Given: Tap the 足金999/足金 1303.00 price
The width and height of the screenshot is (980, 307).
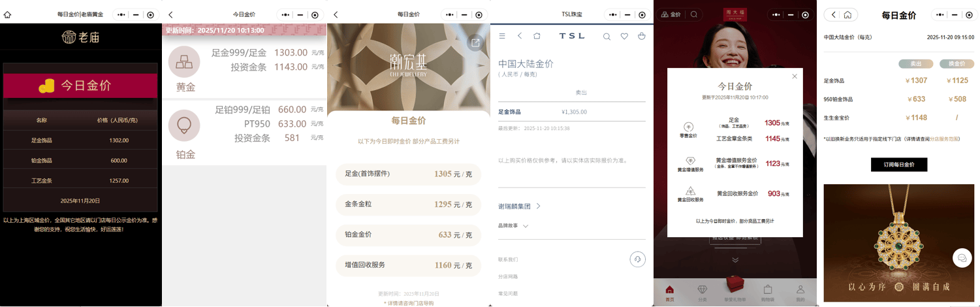Looking at the screenshot, I should (x=291, y=52).
